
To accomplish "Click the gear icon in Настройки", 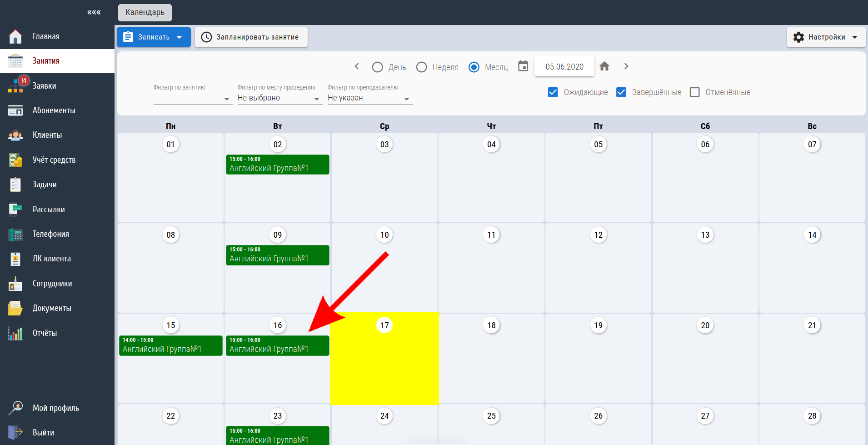I will [x=798, y=37].
